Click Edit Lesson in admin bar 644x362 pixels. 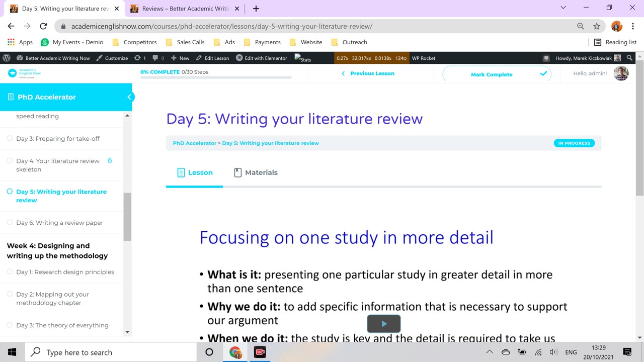point(212,58)
